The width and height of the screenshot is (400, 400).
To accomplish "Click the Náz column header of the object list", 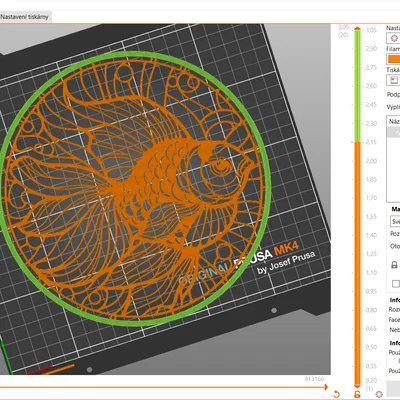I will pos(394,121).
